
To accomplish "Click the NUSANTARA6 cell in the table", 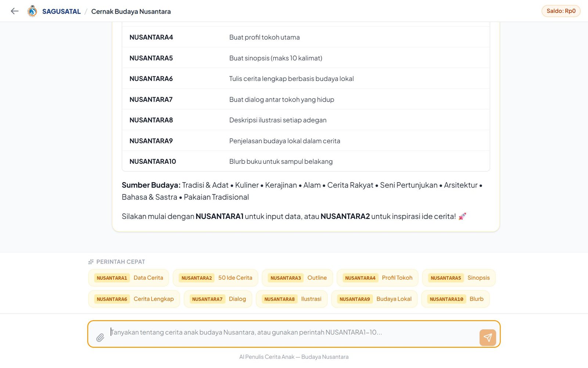I will [151, 79].
